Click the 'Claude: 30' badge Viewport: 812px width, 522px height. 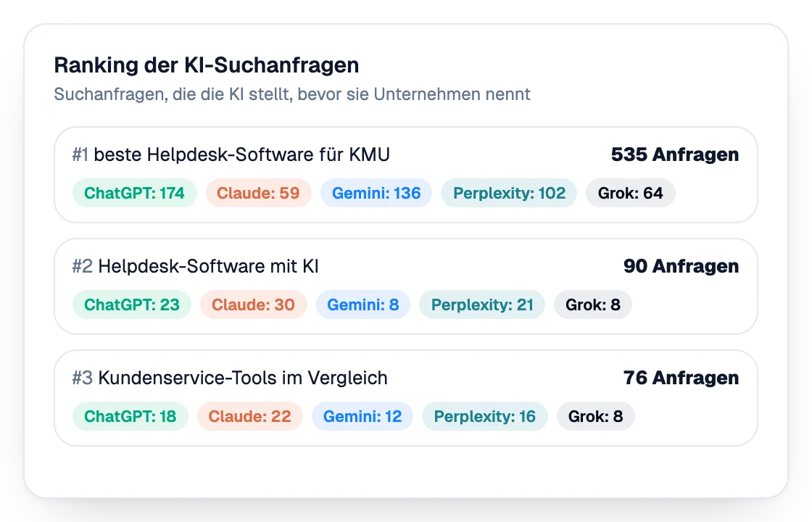click(253, 304)
